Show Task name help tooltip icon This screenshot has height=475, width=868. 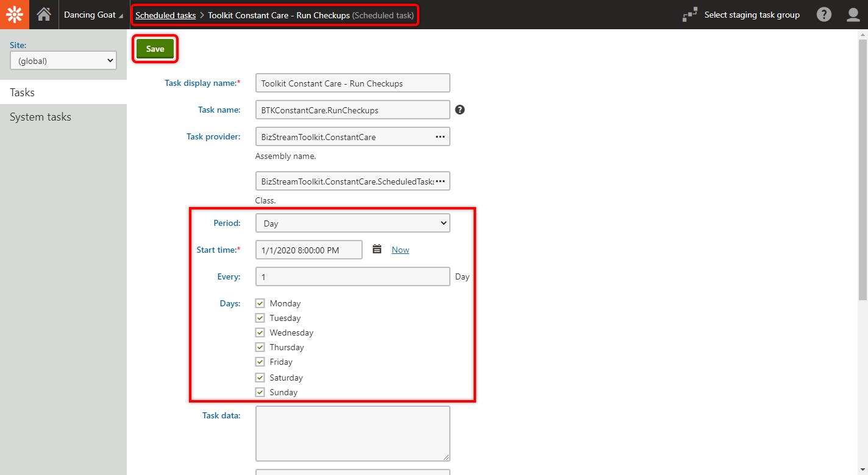pos(460,110)
